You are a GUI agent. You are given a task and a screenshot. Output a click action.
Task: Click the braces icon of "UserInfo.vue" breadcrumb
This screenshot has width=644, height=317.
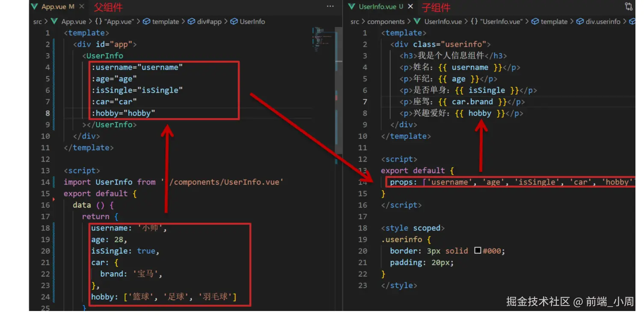coord(475,21)
